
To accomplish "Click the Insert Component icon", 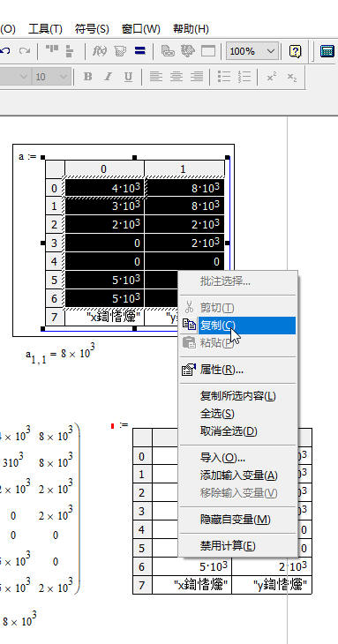I will point(188,51).
